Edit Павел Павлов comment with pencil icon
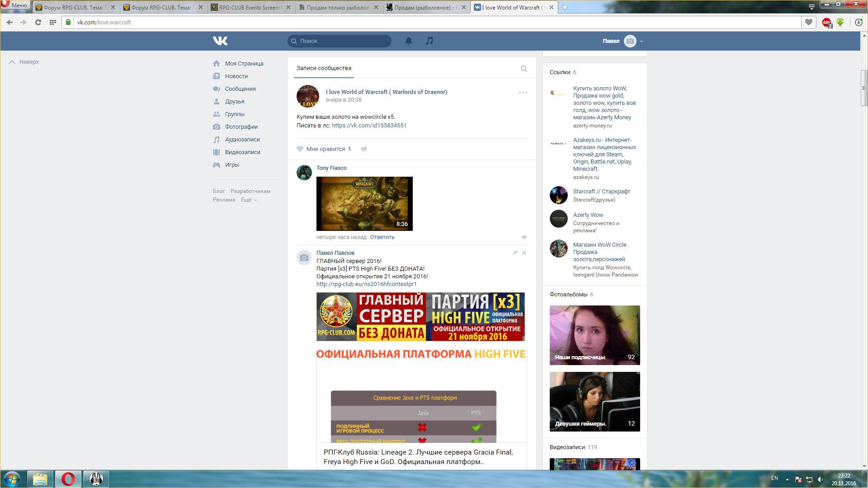Viewport: 868px width, 488px height. pyautogui.click(x=515, y=253)
